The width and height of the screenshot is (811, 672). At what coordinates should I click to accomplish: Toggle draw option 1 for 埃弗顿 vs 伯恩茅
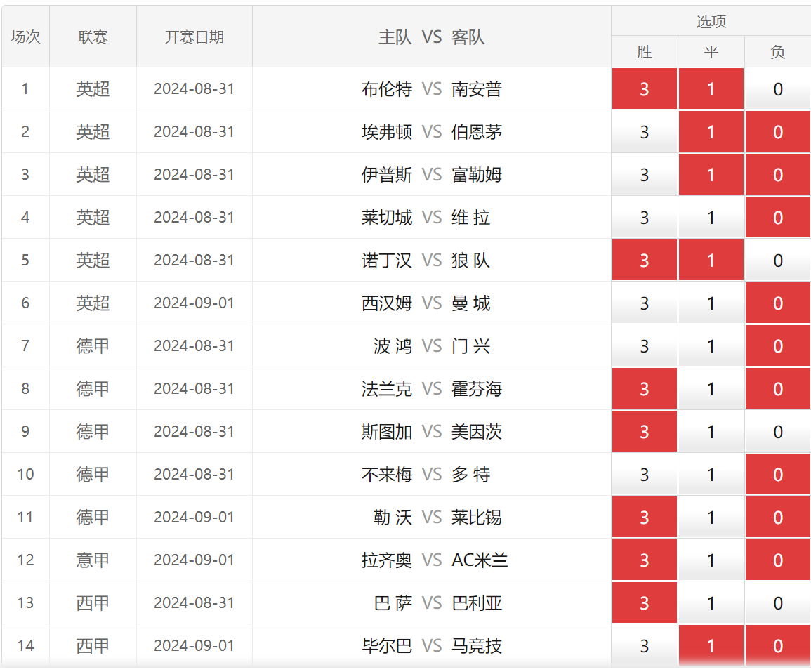pos(711,131)
